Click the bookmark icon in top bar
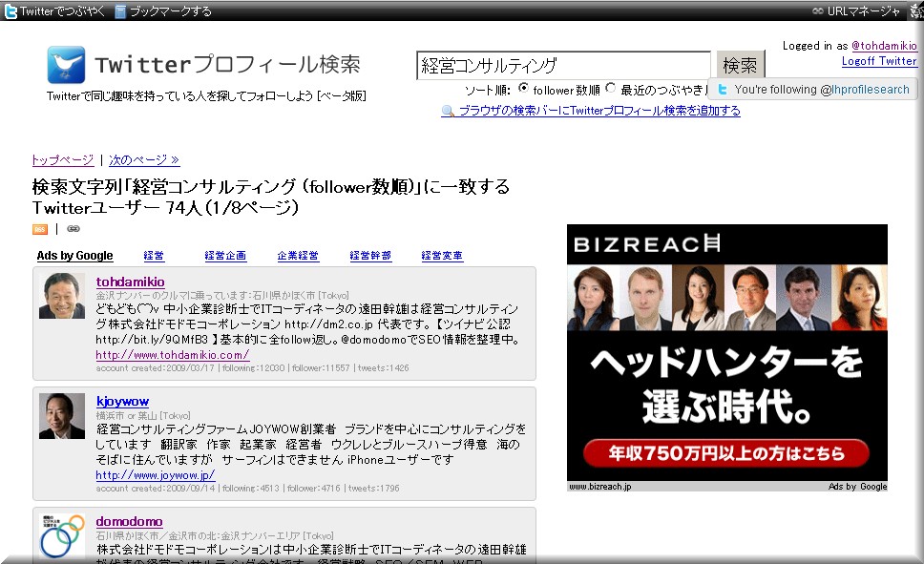The height and width of the screenshot is (564, 924). [x=120, y=11]
